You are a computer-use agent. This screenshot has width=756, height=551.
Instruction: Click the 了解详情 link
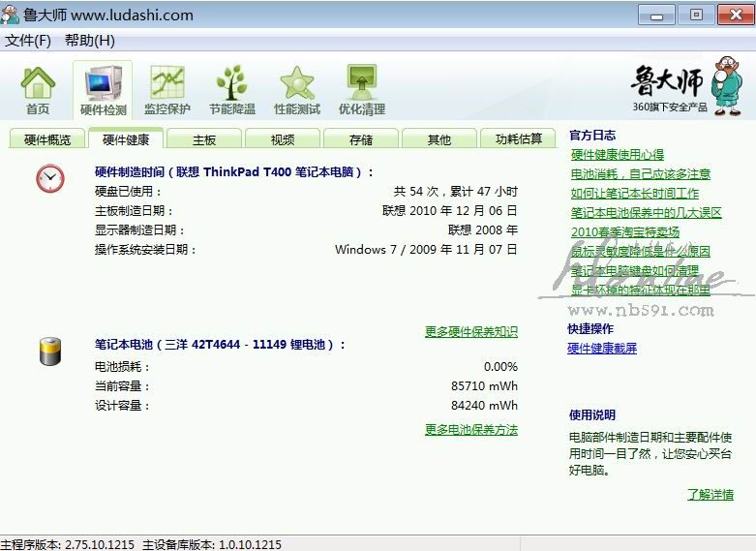coord(711,494)
